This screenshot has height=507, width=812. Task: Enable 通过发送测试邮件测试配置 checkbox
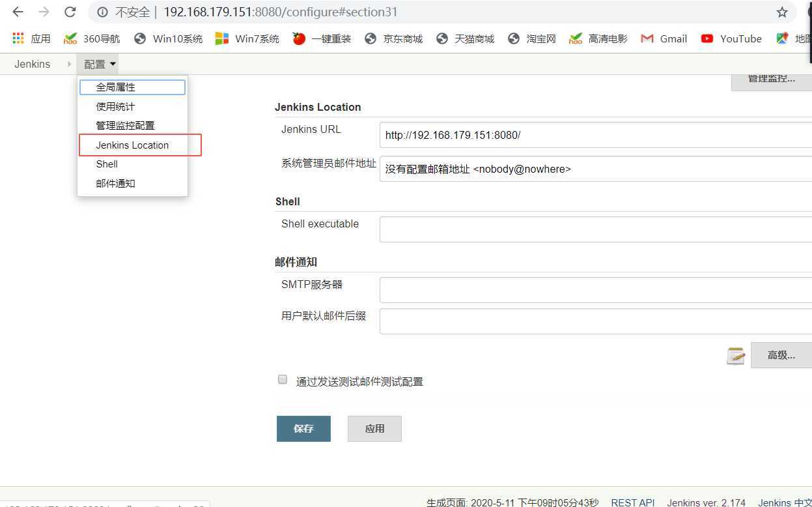[x=283, y=379]
